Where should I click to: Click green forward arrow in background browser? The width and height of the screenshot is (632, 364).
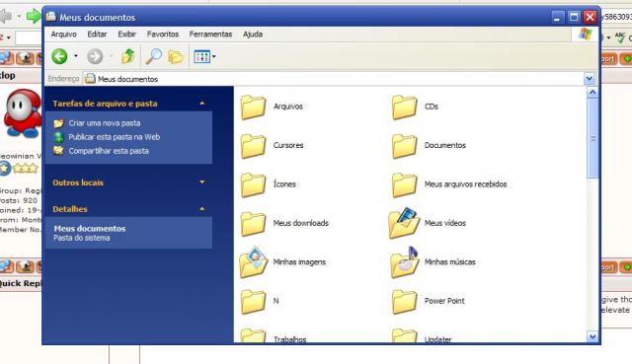pyautogui.click(x=34, y=16)
